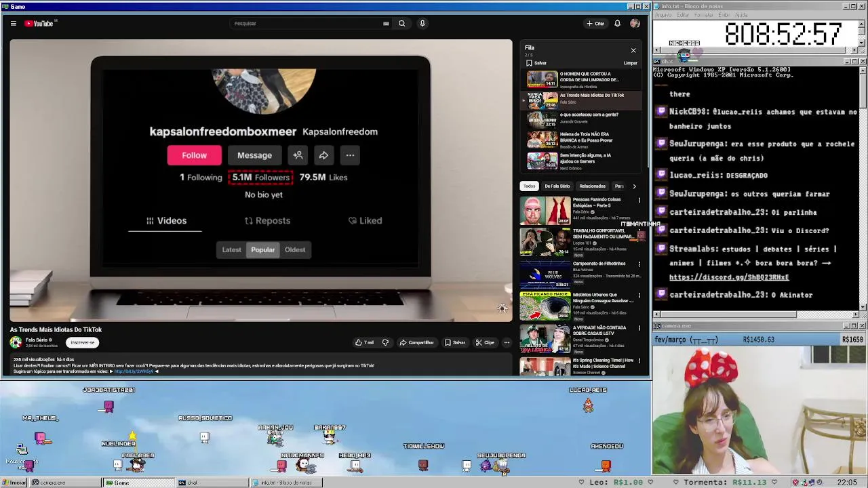Play queued video O HOMEM QUE CORTOU A CORDA
The width and height of the screenshot is (868, 488).
(582, 79)
